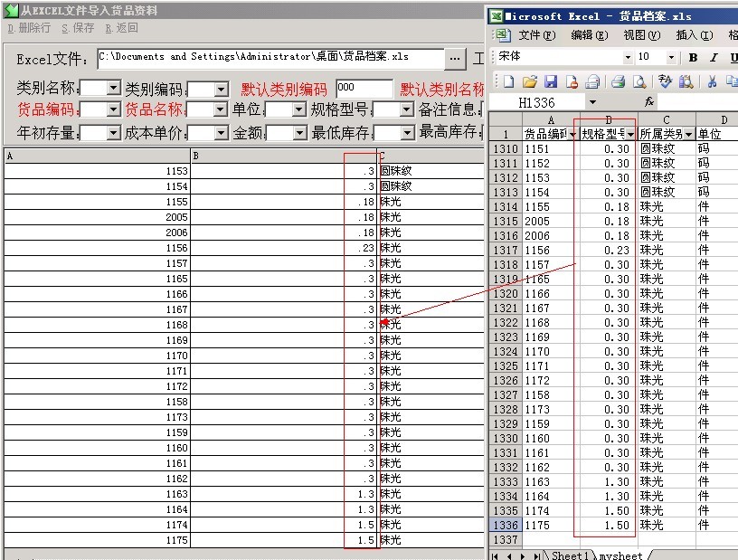Select Excel row header 1336
Image resolution: width=738 pixels, height=560 pixels.
506,525
